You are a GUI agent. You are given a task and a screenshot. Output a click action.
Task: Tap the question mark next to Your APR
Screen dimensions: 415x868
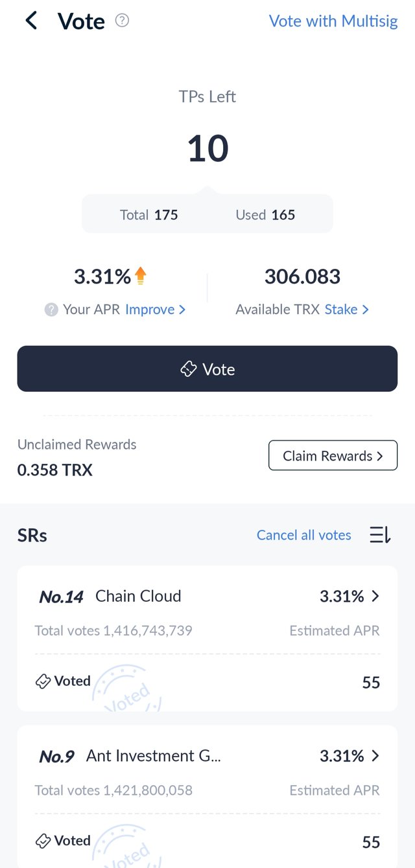[51, 310]
